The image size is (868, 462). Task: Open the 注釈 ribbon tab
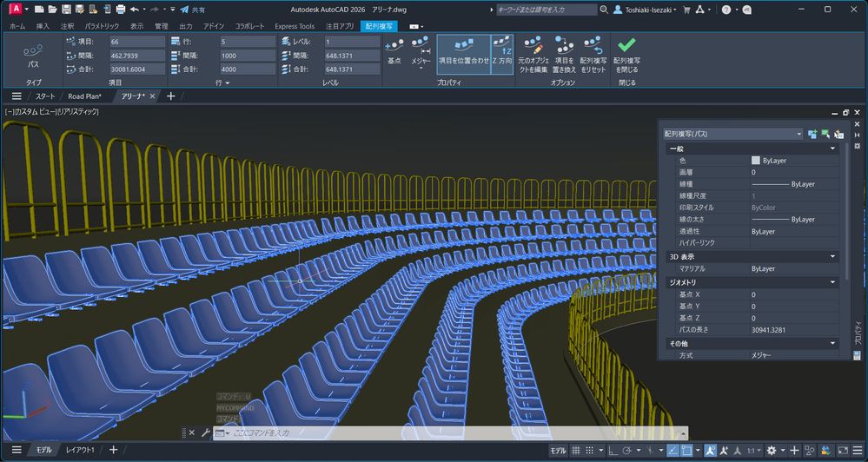point(67,26)
